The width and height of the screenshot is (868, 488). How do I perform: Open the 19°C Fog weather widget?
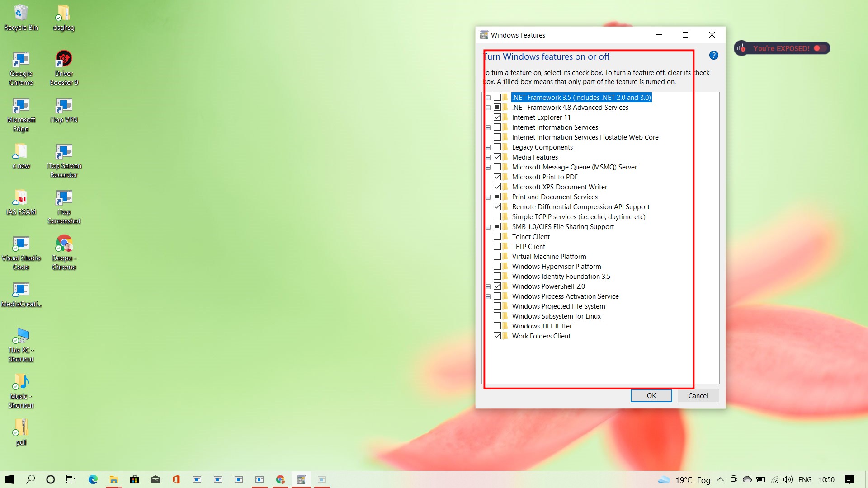click(684, 479)
